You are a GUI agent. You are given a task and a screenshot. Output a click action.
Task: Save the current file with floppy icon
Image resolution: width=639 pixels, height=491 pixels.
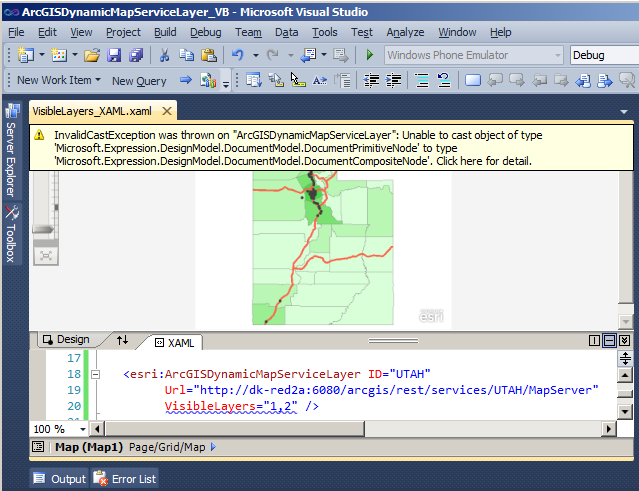(x=114, y=55)
